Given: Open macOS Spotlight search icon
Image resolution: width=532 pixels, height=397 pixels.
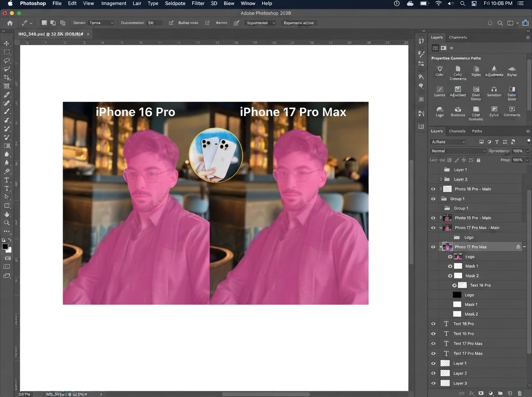Looking at the screenshot, I should point(463,4).
